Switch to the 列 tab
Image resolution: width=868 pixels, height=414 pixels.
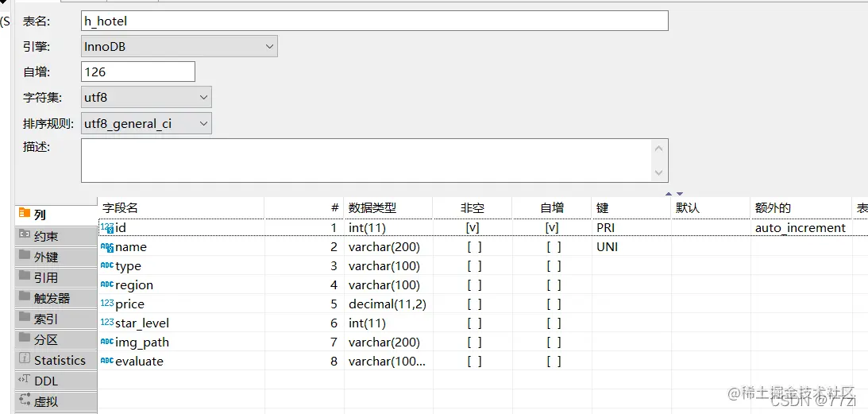coord(56,215)
